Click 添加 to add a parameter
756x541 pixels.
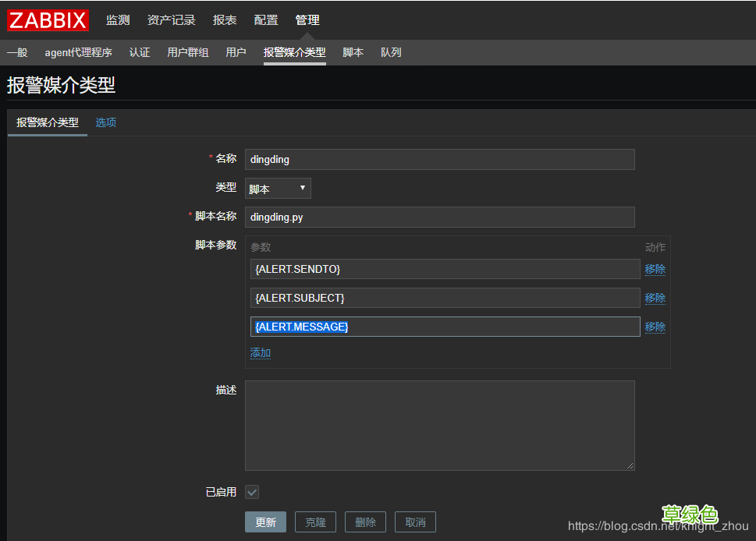click(x=259, y=352)
